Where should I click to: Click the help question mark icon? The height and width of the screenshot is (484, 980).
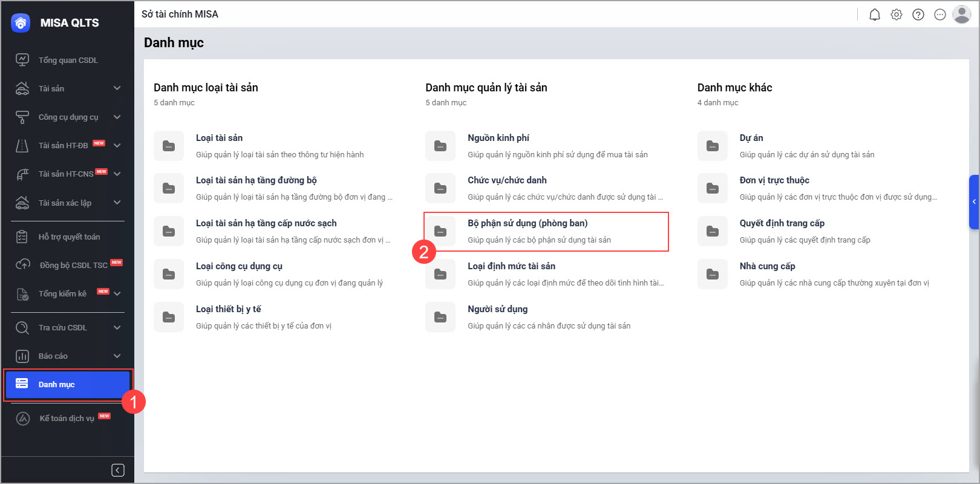[x=918, y=15]
